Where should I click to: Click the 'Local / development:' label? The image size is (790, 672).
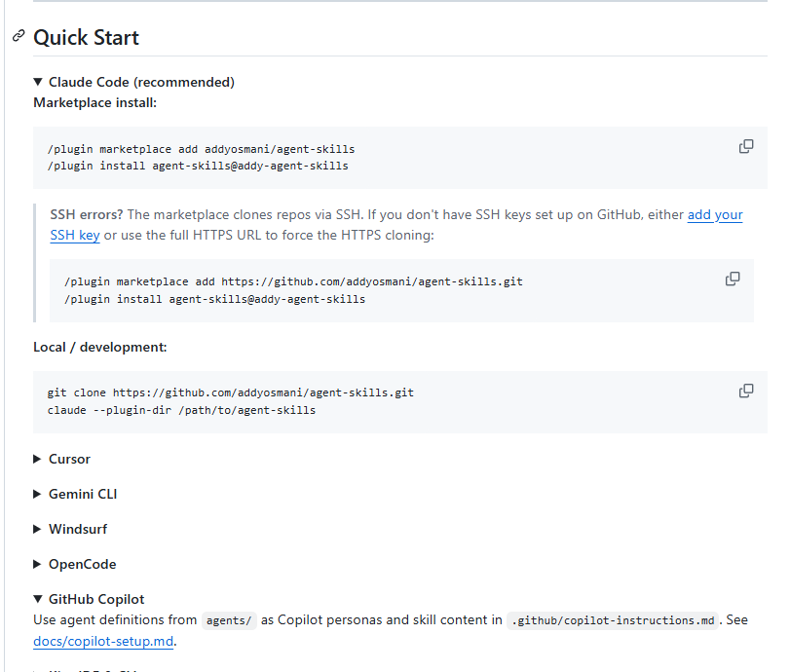pyautogui.click(x=99, y=347)
